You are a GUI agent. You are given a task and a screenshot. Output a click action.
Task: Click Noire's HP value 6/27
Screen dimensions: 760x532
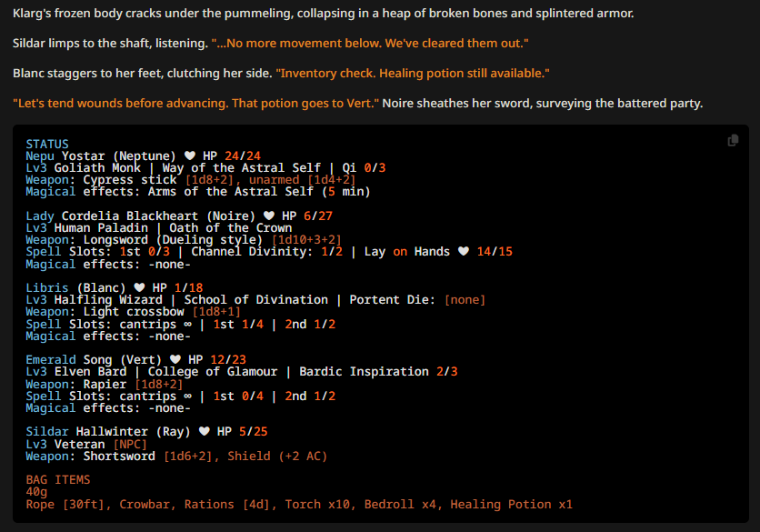click(318, 216)
